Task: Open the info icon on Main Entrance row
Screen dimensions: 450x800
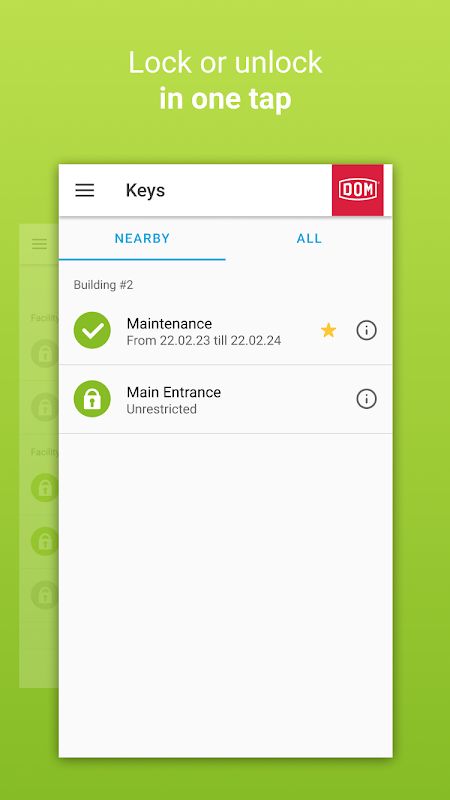Action: [x=366, y=398]
